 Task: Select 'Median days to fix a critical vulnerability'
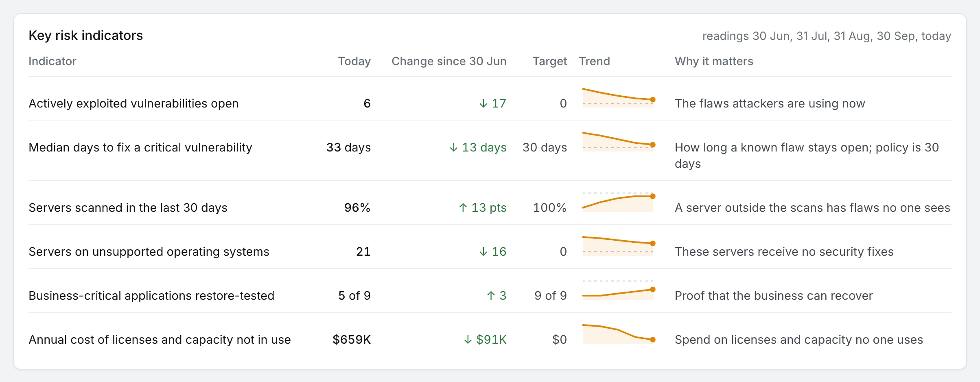(x=140, y=147)
